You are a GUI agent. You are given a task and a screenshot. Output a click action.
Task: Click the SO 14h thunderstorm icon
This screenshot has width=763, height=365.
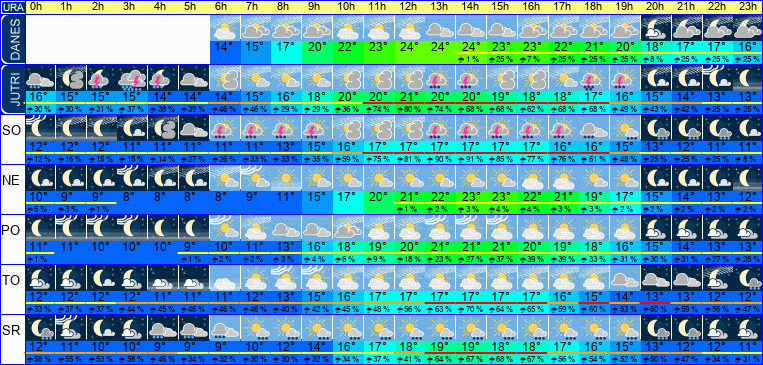471,128
